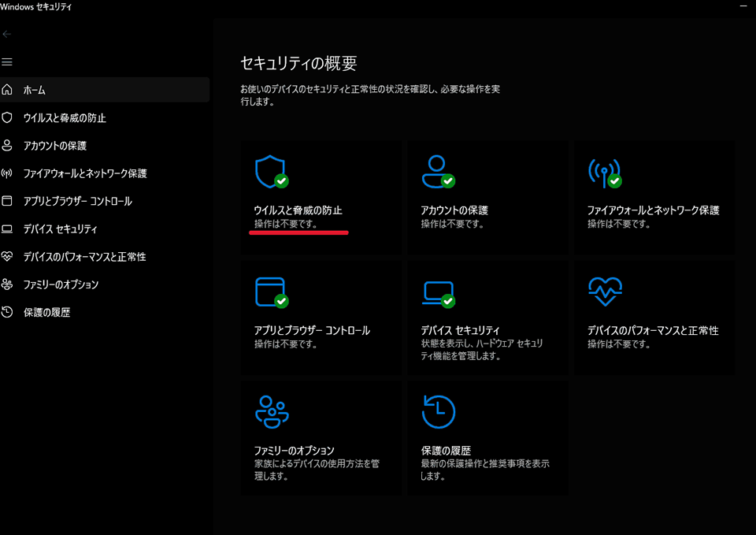The image size is (756, 535).
Task: Open アプリとブラウザー コントロール card title
Action: click(x=312, y=330)
